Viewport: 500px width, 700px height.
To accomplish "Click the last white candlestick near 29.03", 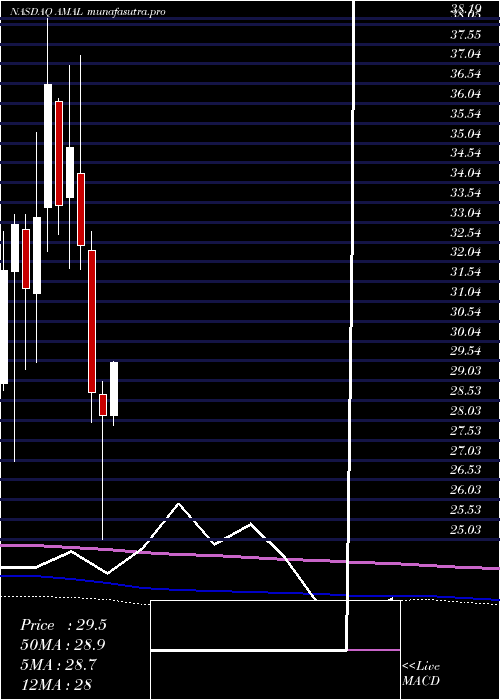I will (114, 389).
